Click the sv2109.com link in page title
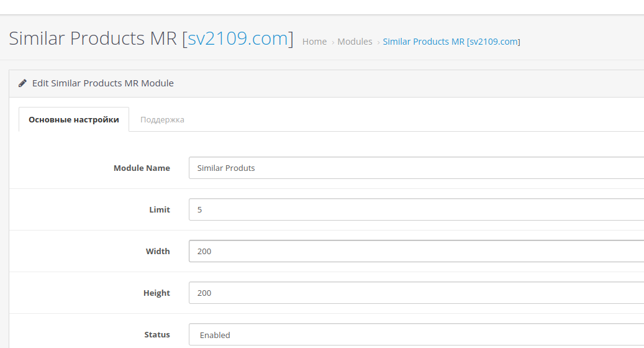This screenshot has width=644, height=348. point(238,38)
